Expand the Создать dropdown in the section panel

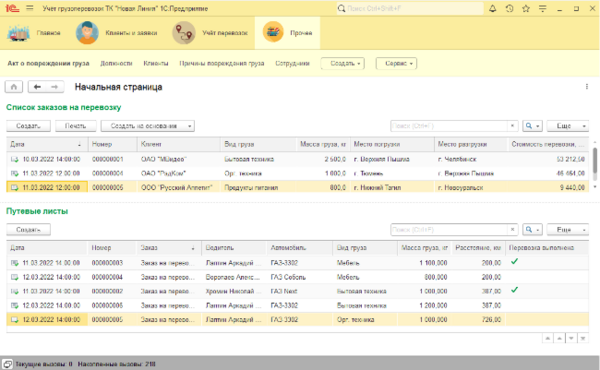pos(342,64)
